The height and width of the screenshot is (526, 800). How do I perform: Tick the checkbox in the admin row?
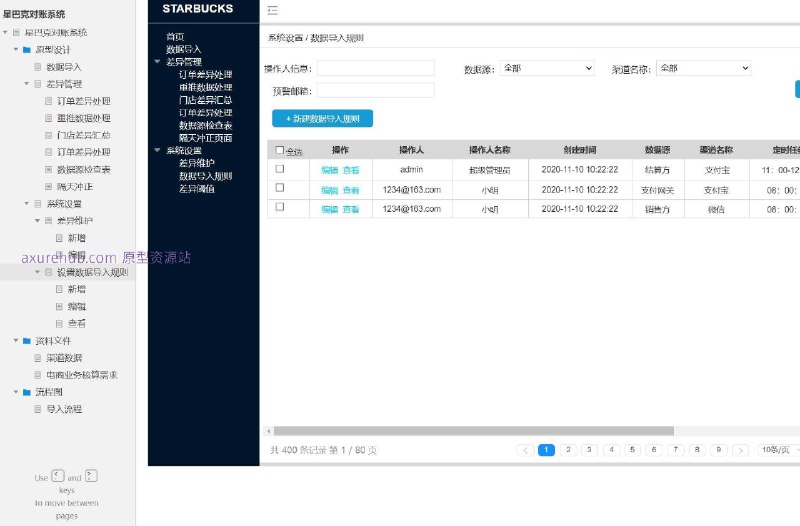coord(280,169)
